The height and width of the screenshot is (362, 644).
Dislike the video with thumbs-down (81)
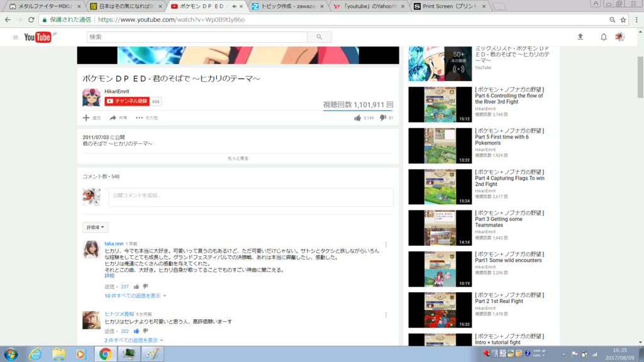coord(383,118)
